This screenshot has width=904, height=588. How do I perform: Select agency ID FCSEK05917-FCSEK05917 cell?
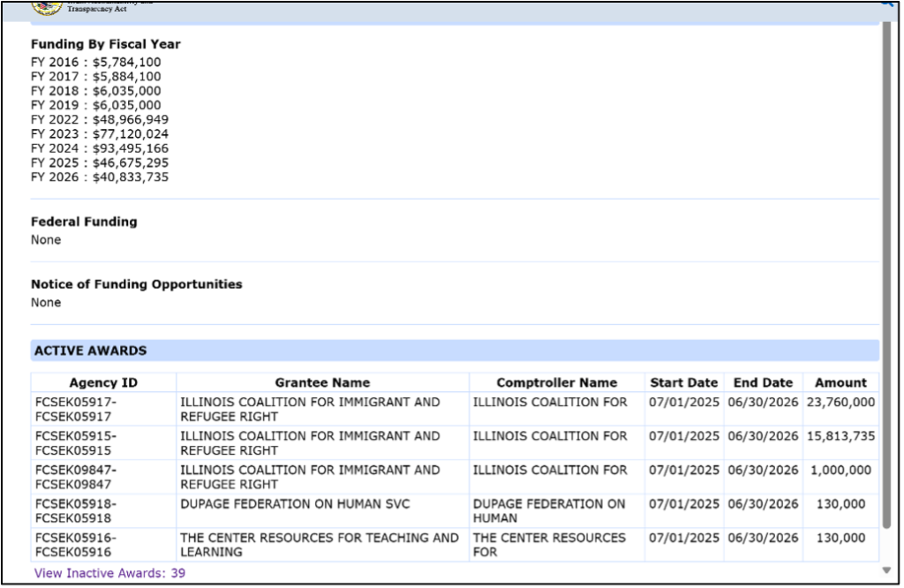click(103, 410)
